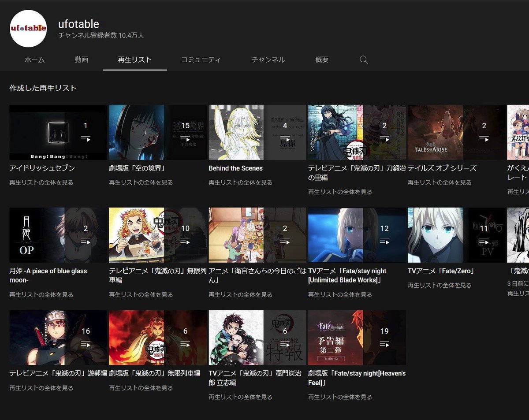Viewport: 529px width, 420px height.
Task: Open the channel search magnifier icon
Action: [364, 59]
